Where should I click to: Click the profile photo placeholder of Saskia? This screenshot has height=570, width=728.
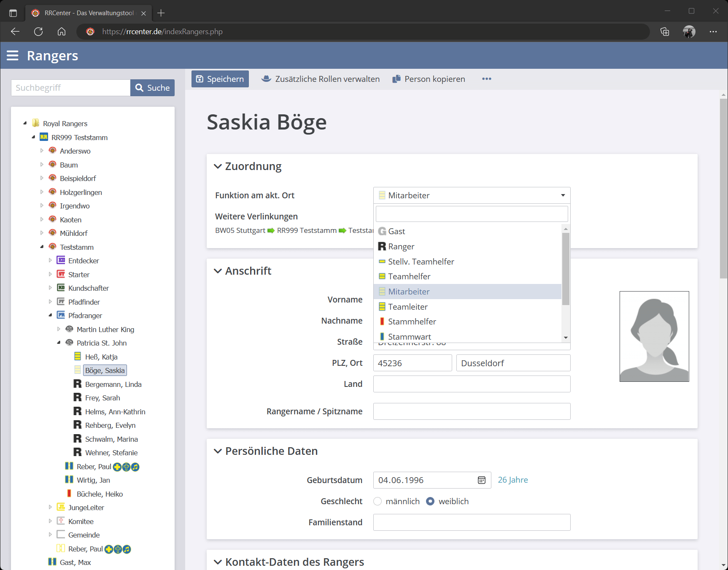(654, 336)
